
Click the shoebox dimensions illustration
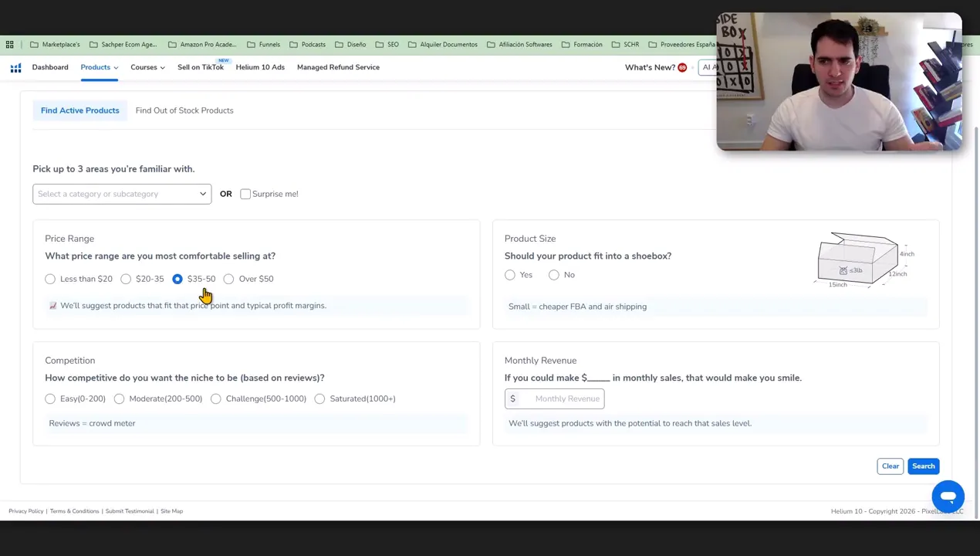(863, 260)
